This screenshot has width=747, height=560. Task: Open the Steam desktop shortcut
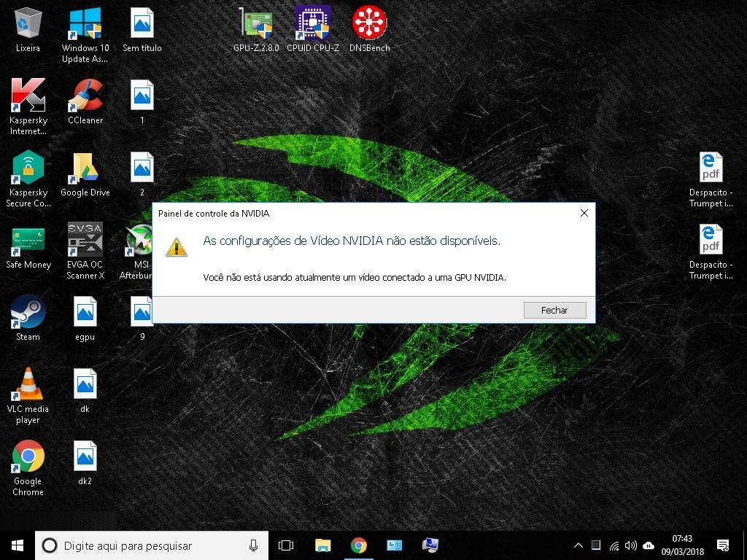(28, 318)
